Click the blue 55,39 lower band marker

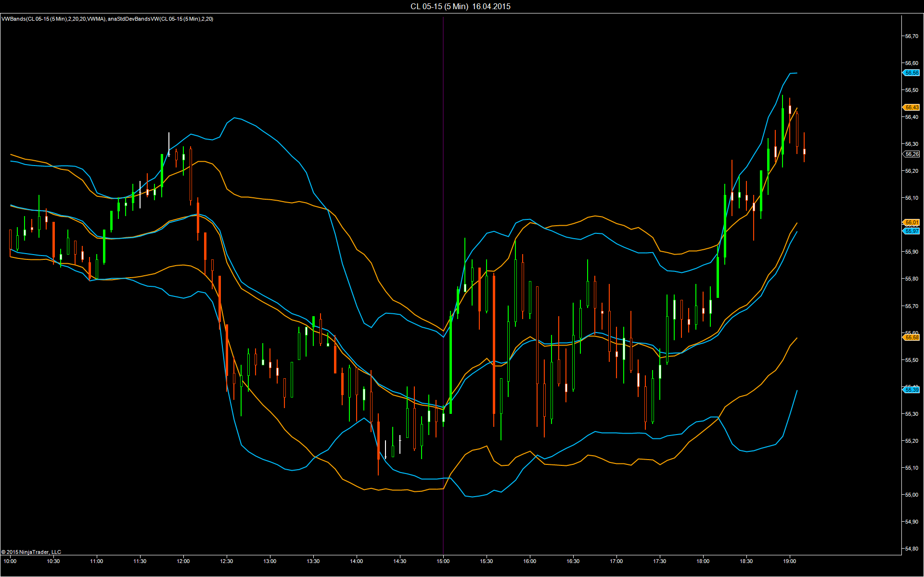click(911, 389)
